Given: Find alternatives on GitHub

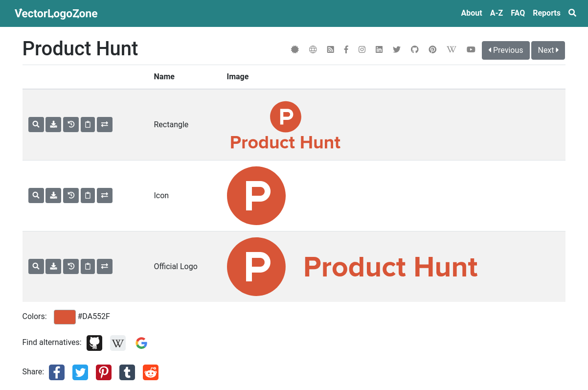Looking at the screenshot, I should pos(94,343).
